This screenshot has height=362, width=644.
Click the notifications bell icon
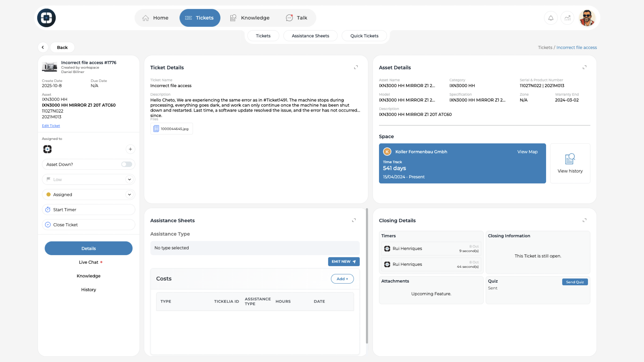(551, 18)
